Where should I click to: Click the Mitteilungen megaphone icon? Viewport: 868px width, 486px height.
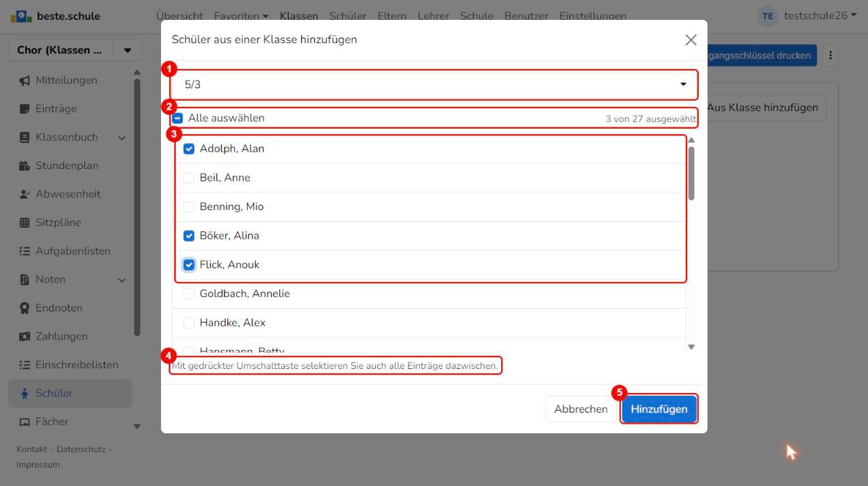point(25,81)
